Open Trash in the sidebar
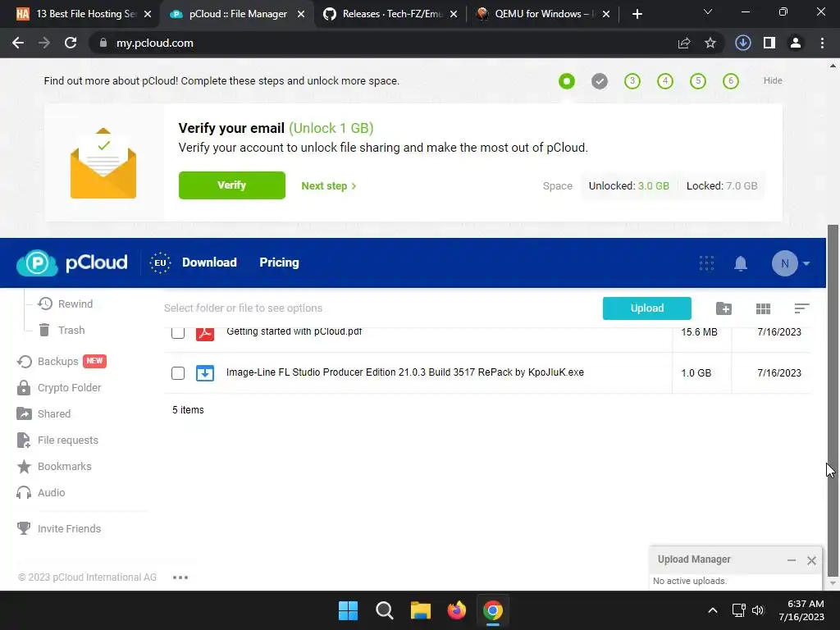840x630 pixels. pyautogui.click(x=62, y=330)
